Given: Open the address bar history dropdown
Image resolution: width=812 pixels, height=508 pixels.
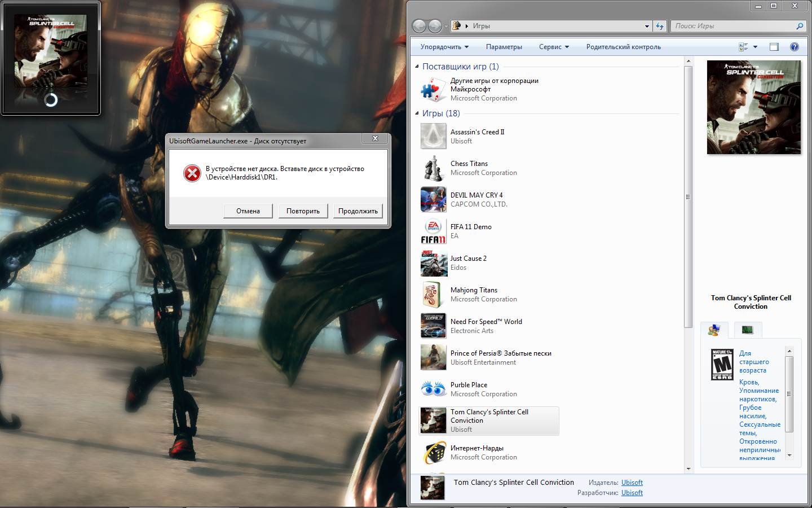Looking at the screenshot, I should 647,26.
